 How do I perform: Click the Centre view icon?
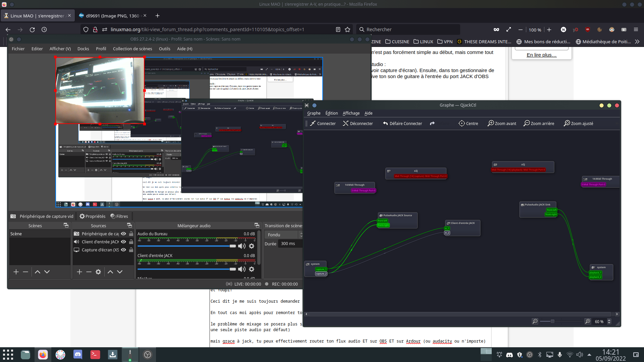click(468, 123)
